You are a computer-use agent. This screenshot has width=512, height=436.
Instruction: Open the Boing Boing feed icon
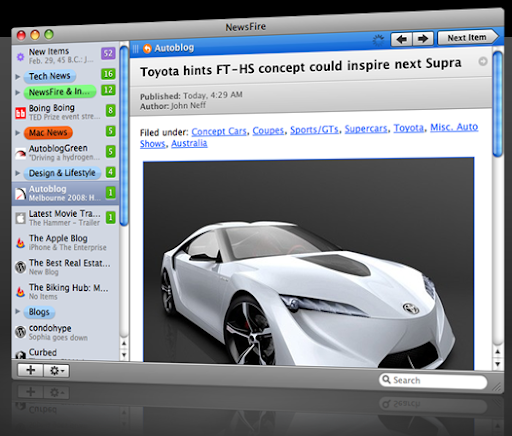tap(20, 113)
